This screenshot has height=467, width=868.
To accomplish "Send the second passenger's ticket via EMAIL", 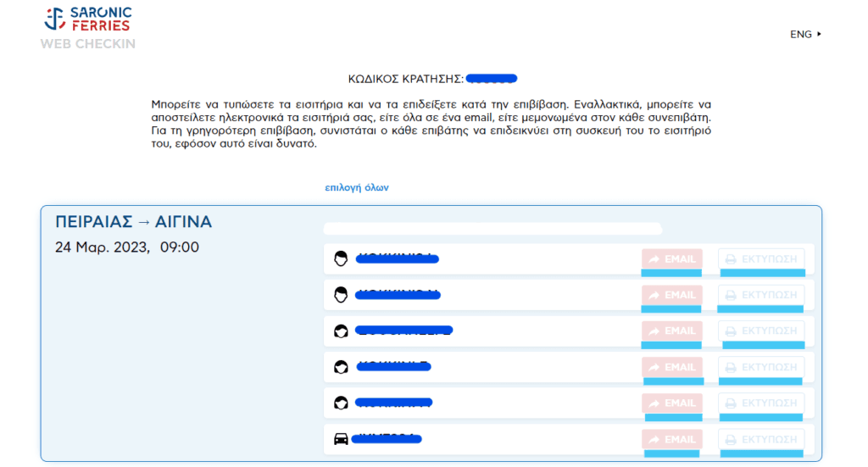I will coord(671,295).
